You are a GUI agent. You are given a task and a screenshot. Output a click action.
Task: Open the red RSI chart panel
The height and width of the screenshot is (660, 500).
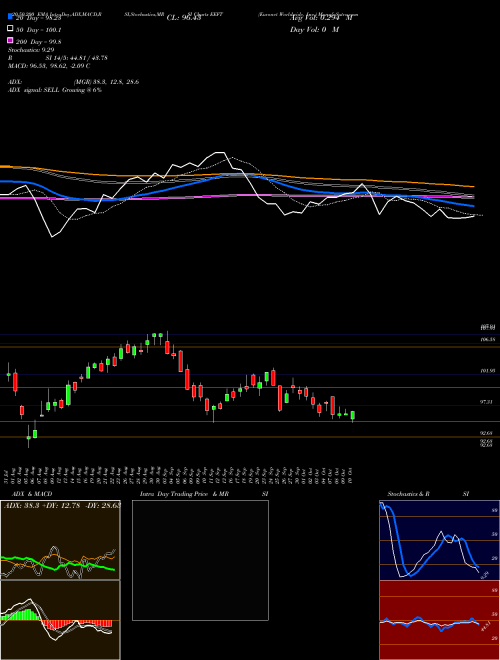coord(439,620)
